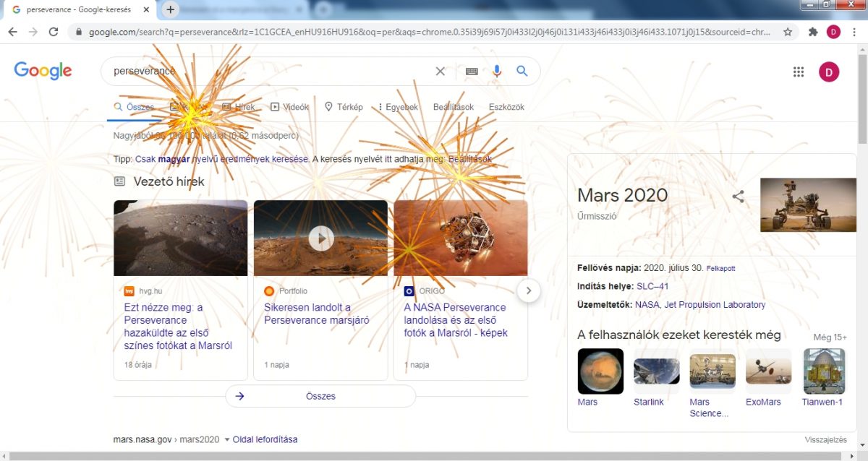Viewport: 868px width, 461px height.
Task: Open the Google apps grid icon
Action: [799, 72]
